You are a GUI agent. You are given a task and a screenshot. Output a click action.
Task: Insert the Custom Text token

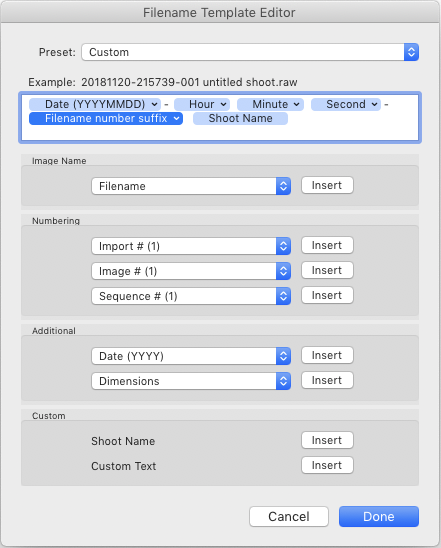327,465
